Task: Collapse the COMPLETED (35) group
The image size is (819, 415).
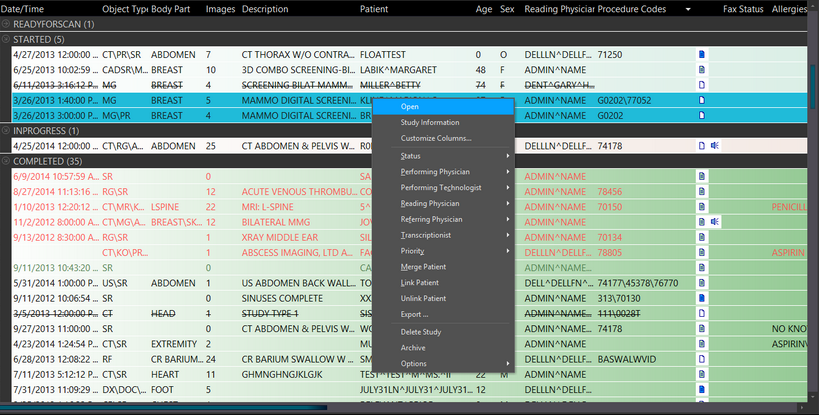Action: click(x=7, y=161)
